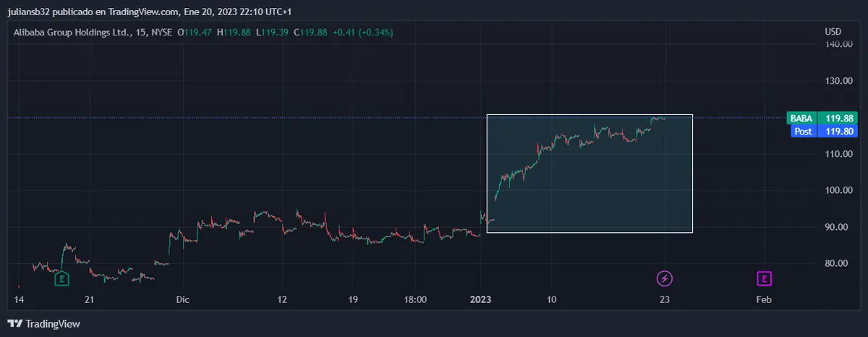The width and height of the screenshot is (868, 337).
Task: Click the high value H119.88
Action: [234, 33]
